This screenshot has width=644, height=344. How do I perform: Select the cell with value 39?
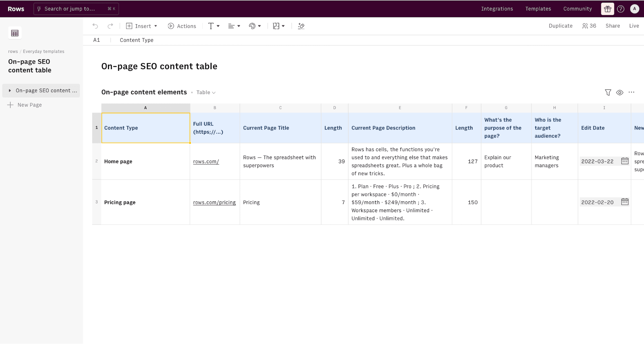334,161
